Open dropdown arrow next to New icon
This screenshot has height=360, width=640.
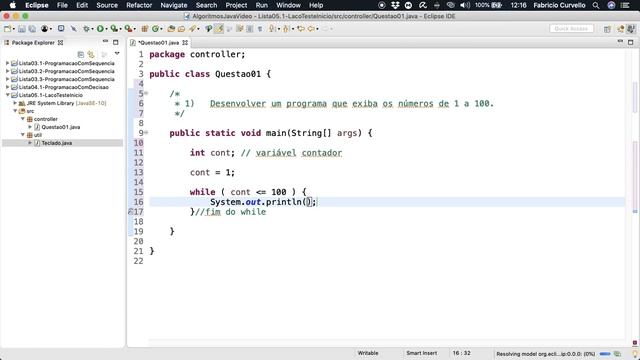click(x=13, y=29)
